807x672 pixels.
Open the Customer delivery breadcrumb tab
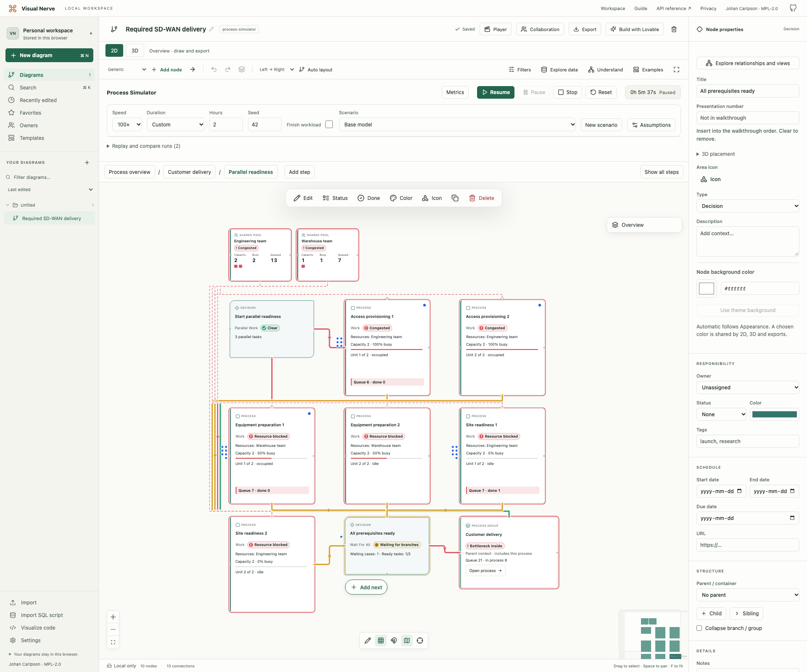coord(189,172)
